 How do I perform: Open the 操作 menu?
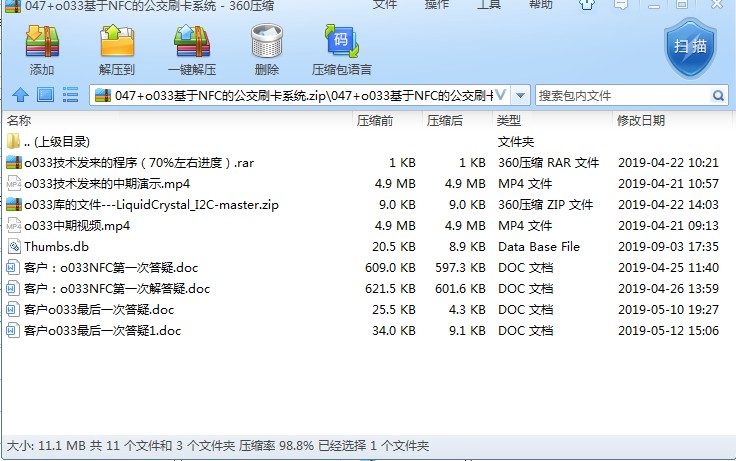[x=437, y=4]
